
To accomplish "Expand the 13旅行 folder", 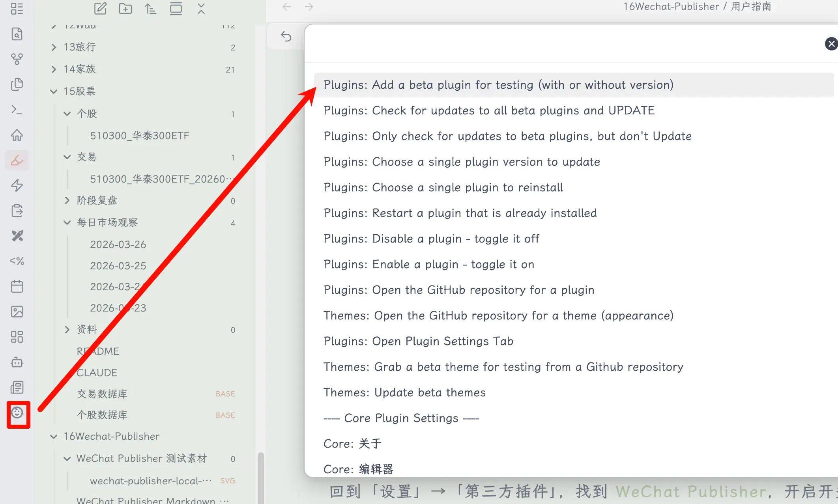I will click(54, 47).
